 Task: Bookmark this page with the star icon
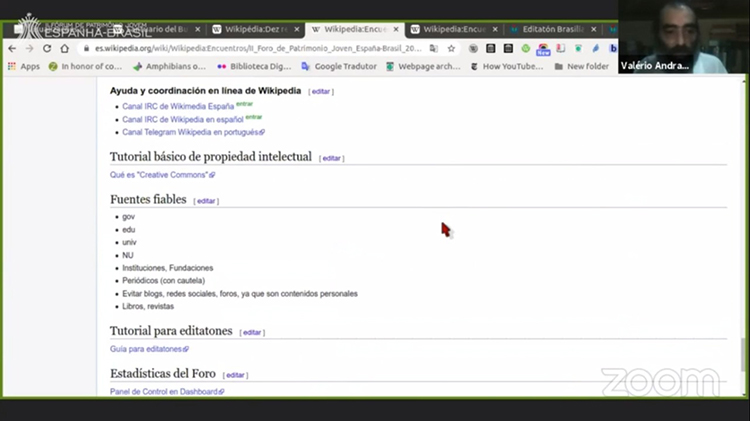tap(451, 48)
